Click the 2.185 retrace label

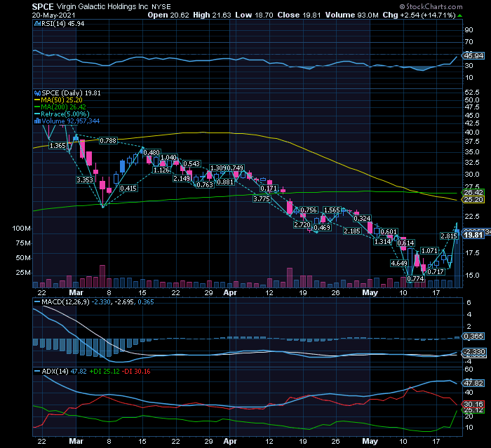point(352,231)
